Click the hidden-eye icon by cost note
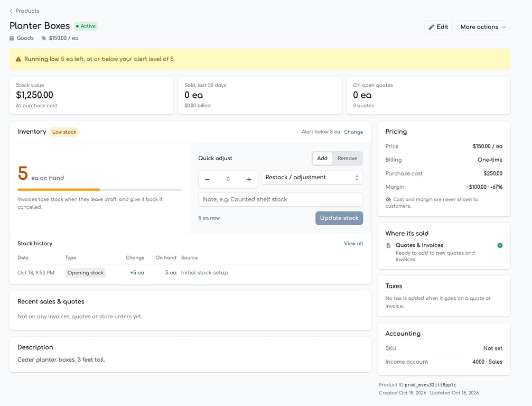The image size is (532, 406). pyautogui.click(x=388, y=200)
